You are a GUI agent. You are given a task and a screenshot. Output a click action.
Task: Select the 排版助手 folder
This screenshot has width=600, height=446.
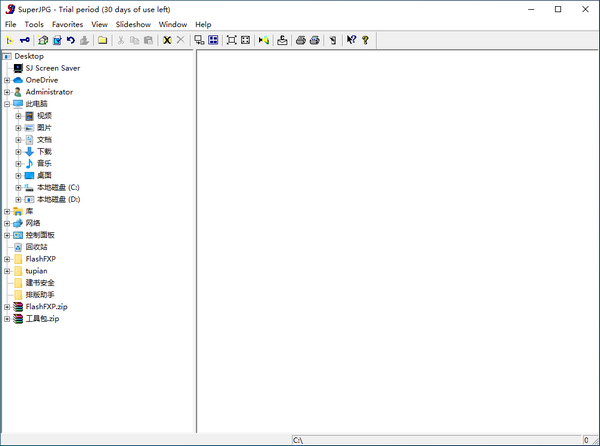40,295
